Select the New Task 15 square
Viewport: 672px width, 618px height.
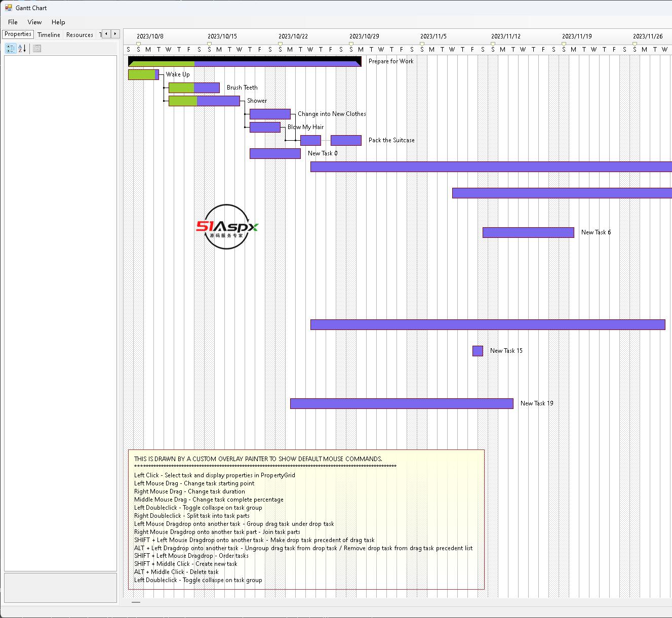click(x=478, y=351)
